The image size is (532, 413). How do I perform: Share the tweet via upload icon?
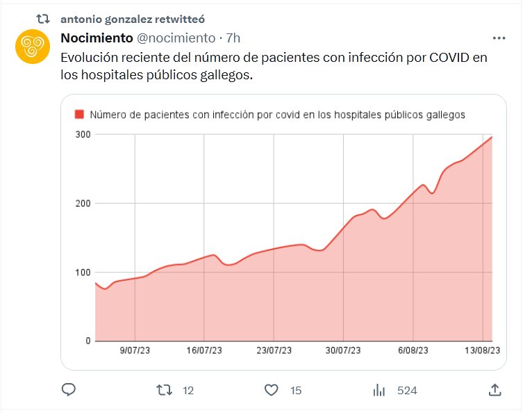point(494,390)
